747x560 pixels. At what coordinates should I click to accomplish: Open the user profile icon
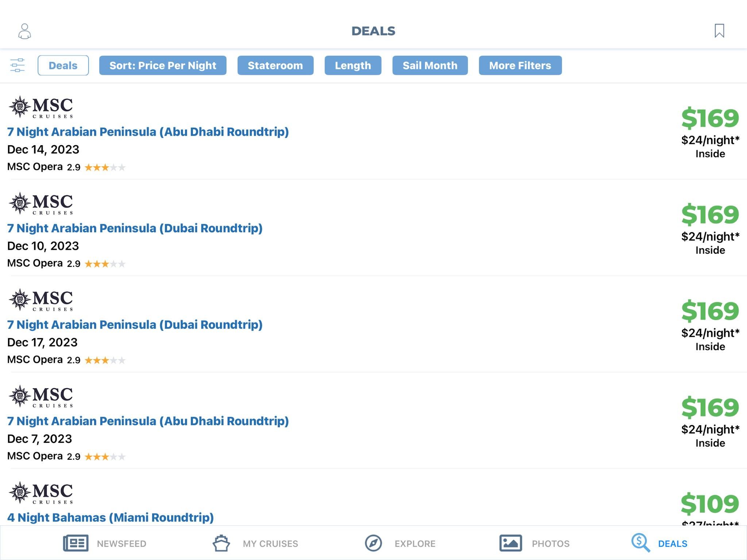(x=24, y=31)
